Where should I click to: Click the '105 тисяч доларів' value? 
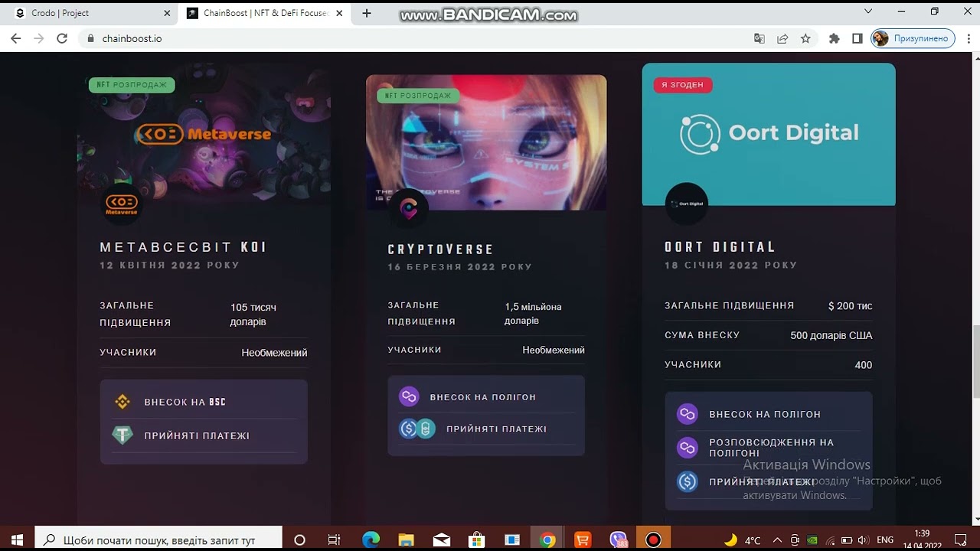tap(253, 315)
